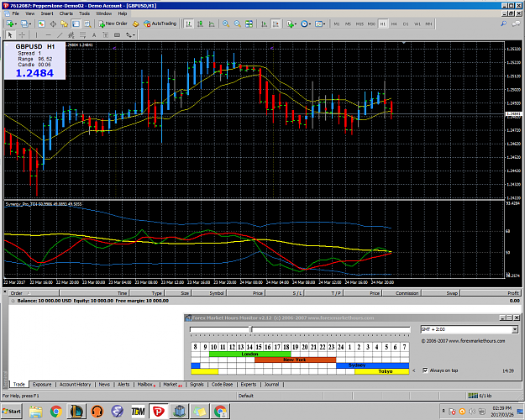Switch chart to line chart style
The width and height of the screenshot is (525, 420).
click(x=212, y=24)
